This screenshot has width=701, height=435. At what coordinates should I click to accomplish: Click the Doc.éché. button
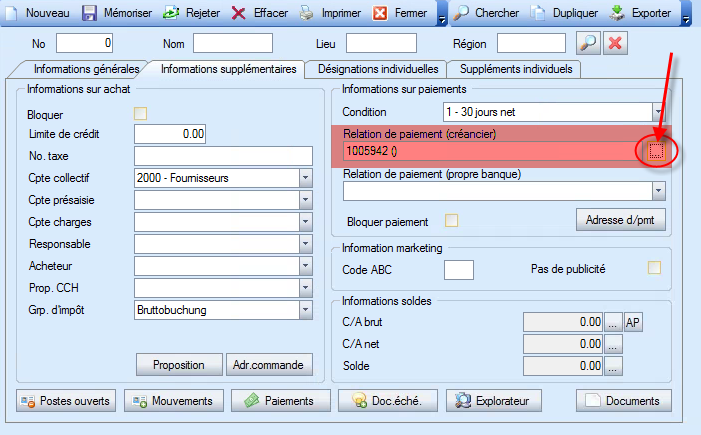pos(388,401)
